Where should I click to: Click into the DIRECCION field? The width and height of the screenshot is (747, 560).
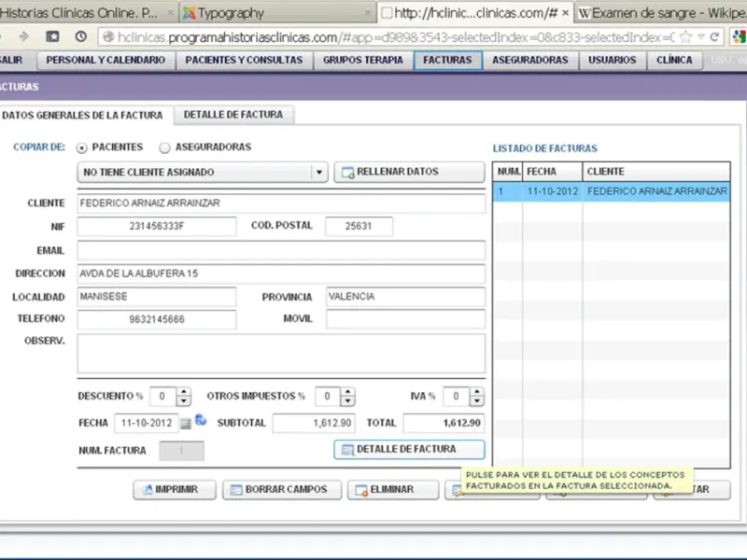coord(281,273)
